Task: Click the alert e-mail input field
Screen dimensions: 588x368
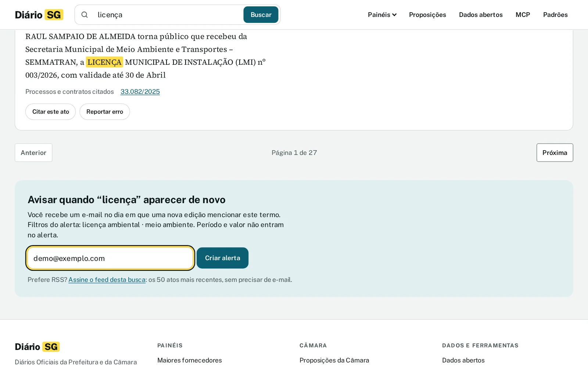Action: (110, 258)
